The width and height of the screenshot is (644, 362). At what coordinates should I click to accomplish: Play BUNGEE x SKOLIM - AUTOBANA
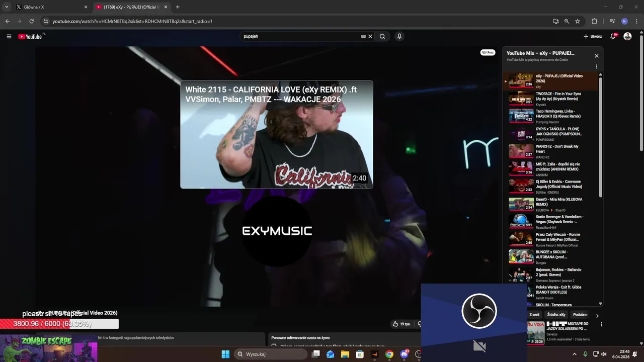pyautogui.click(x=551, y=256)
